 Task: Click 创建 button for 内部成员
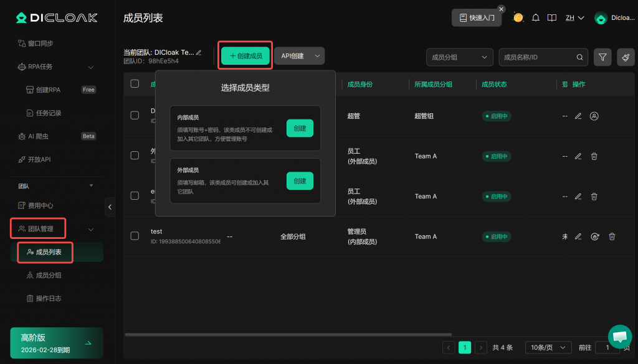[300, 128]
